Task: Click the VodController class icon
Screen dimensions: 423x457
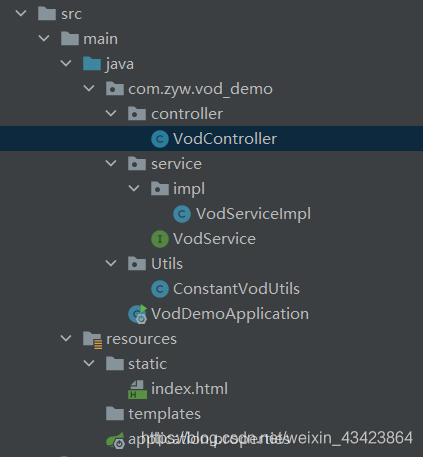Action: click(160, 139)
